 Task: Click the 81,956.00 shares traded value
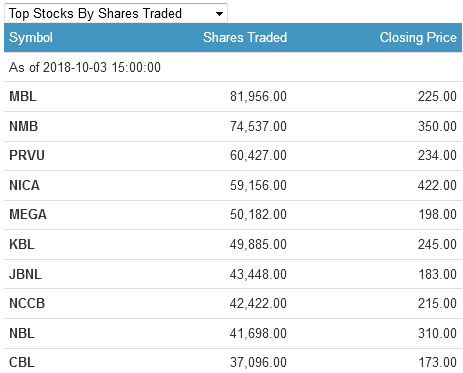click(x=258, y=96)
